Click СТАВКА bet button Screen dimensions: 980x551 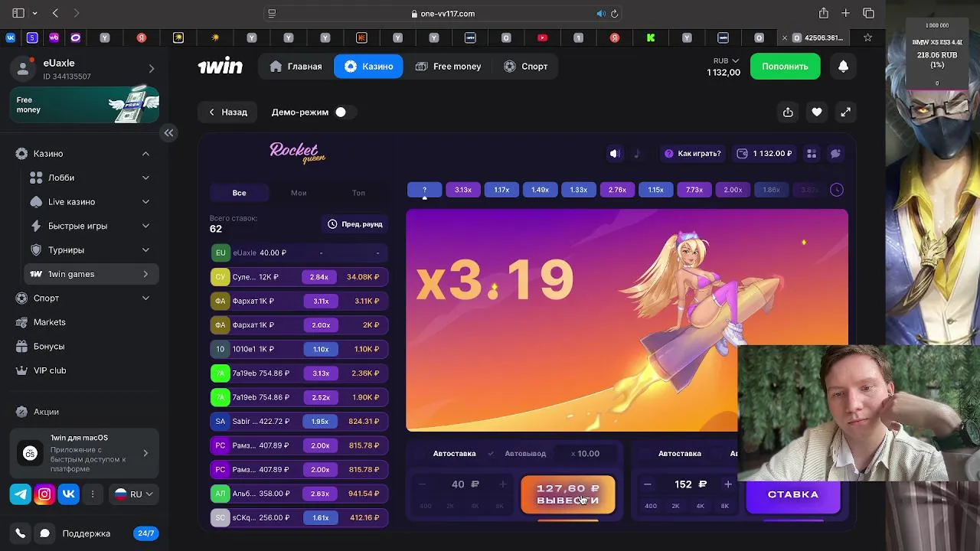click(x=793, y=494)
